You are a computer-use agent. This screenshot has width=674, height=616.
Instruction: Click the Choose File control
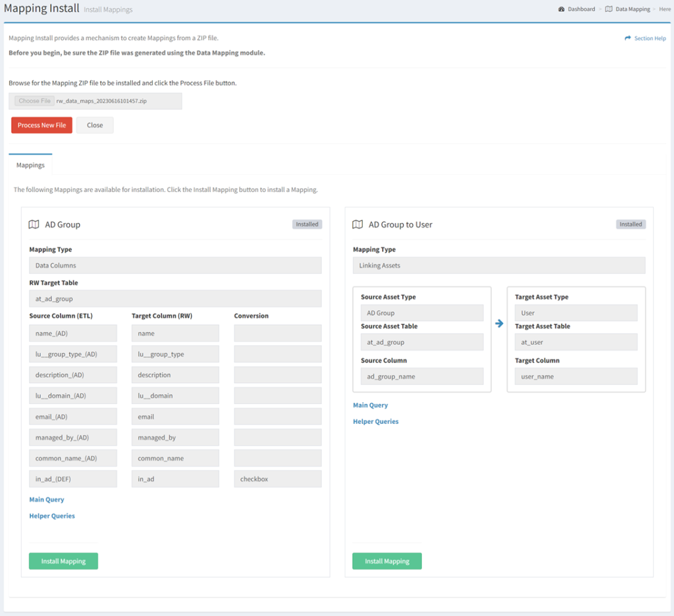pyautogui.click(x=34, y=101)
